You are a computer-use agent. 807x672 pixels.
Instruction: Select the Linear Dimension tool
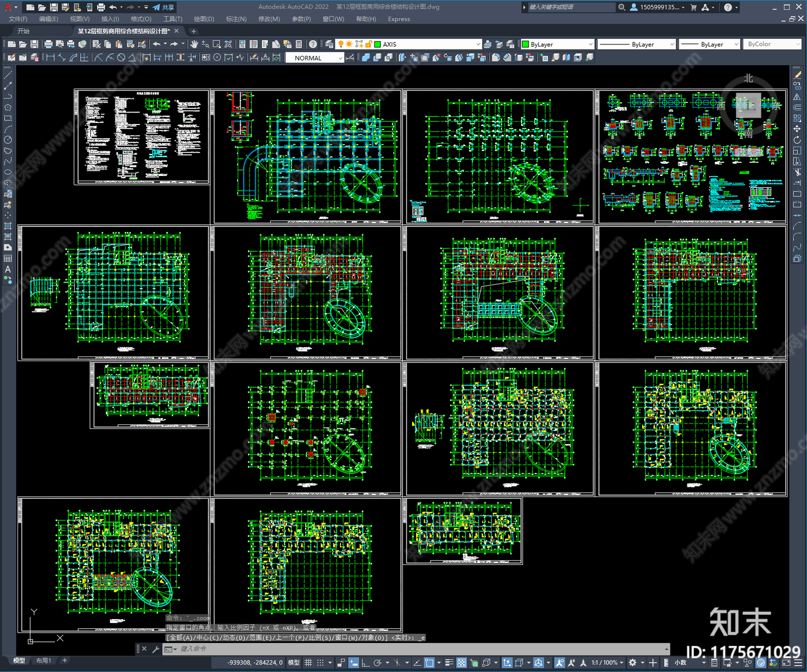coord(50,57)
